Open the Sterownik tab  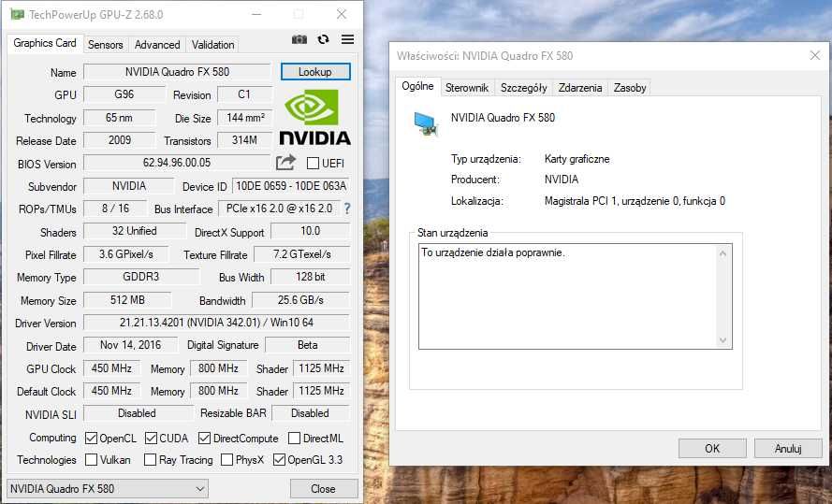(466, 88)
